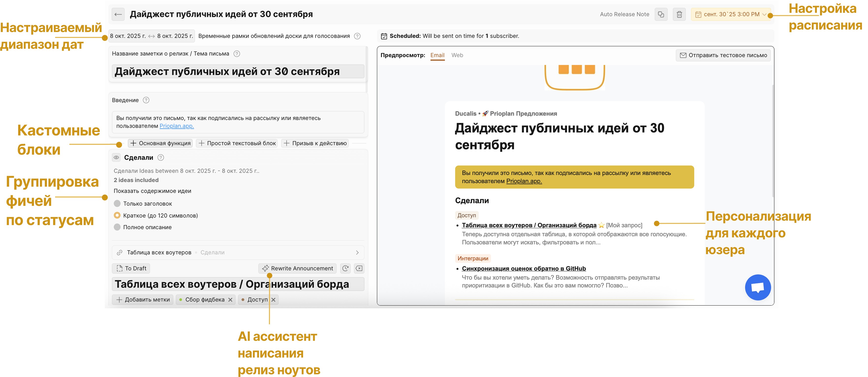
Task: Click the trash delete icon
Action: pyautogui.click(x=679, y=14)
